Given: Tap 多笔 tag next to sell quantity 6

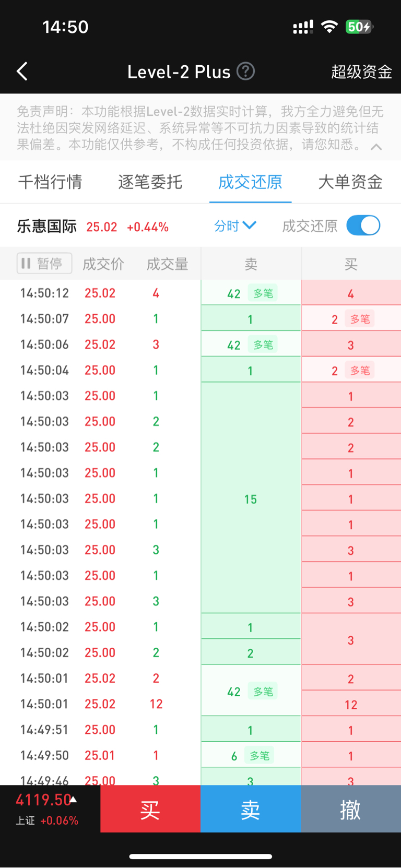Looking at the screenshot, I should pos(260,755).
